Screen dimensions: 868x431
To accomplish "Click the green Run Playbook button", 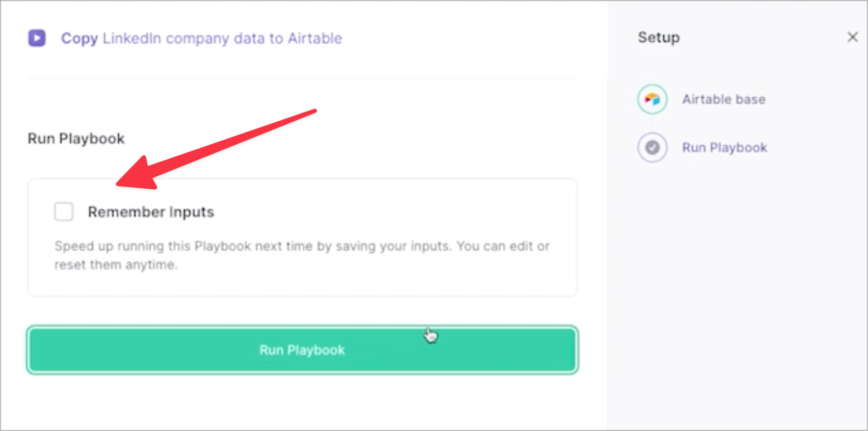I will click(302, 350).
